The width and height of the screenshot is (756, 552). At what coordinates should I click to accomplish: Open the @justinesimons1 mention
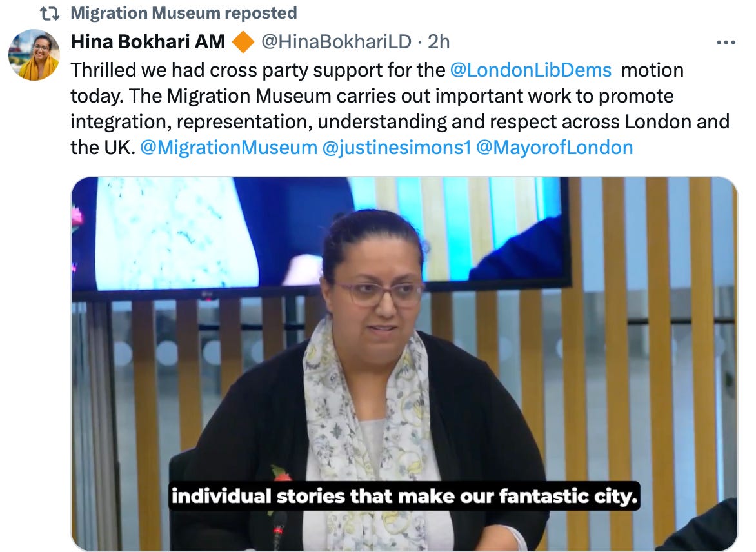396,148
